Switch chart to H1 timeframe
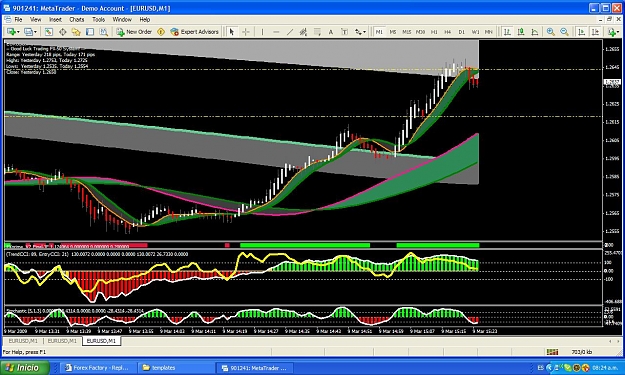This screenshot has width=625, height=375. [x=434, y=32]
